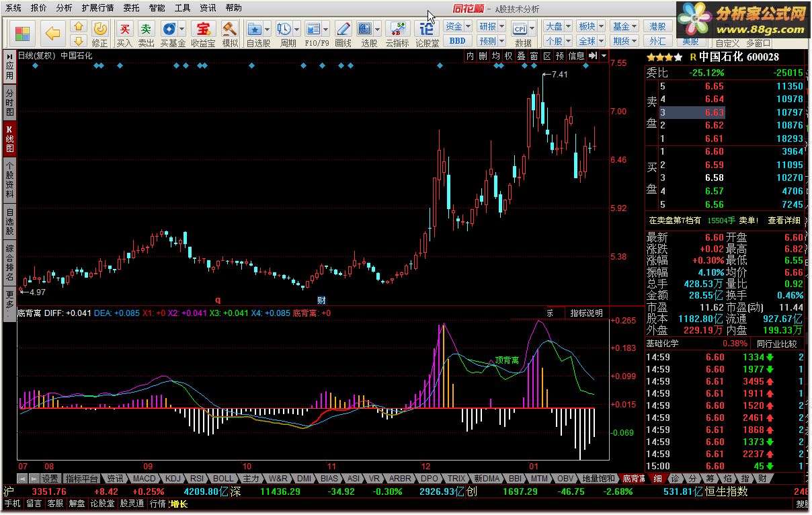Toggle the 权 price adjustment button

(x=508, y=56)
